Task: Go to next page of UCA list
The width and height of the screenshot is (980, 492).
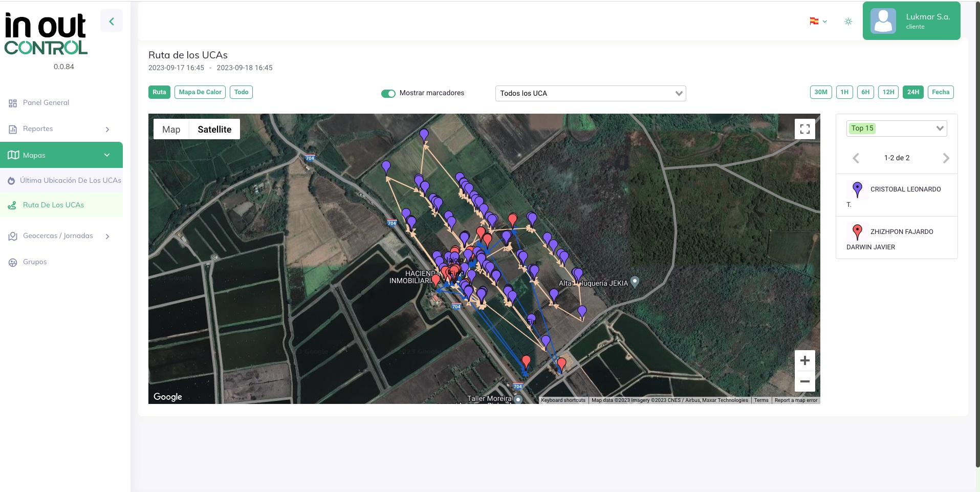Action: pos(946,158)
